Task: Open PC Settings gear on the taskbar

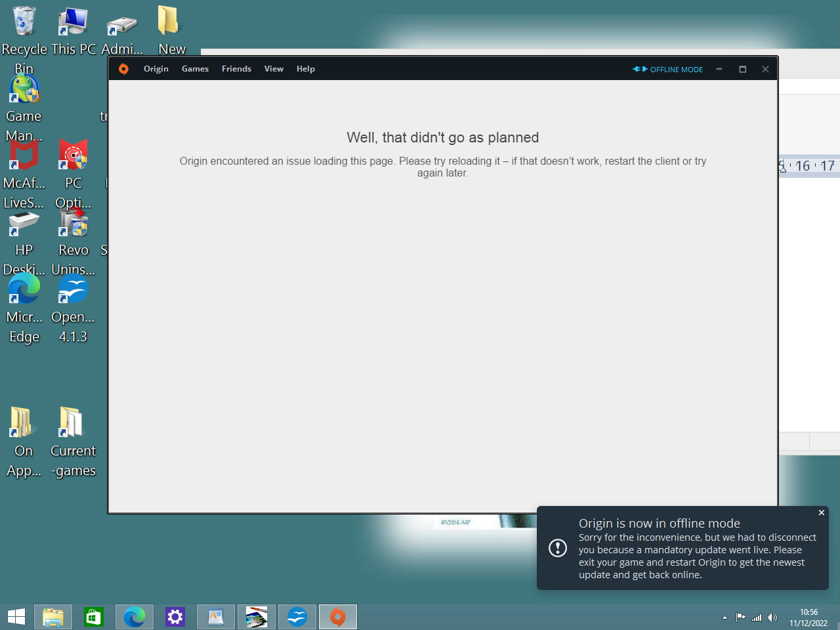Action: (x=175, y=617)
